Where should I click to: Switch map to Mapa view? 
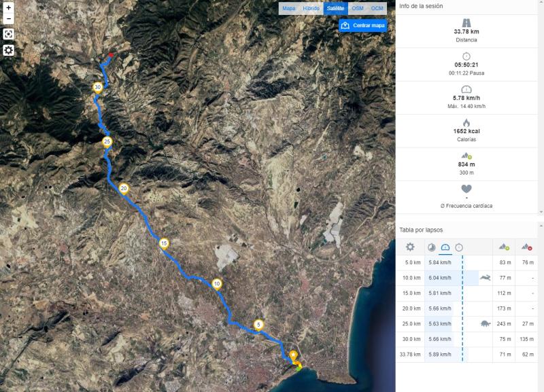click(289, 8)
